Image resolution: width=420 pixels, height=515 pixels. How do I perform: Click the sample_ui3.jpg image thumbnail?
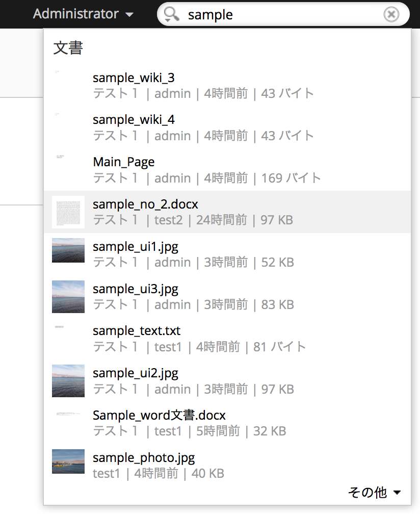68,296
